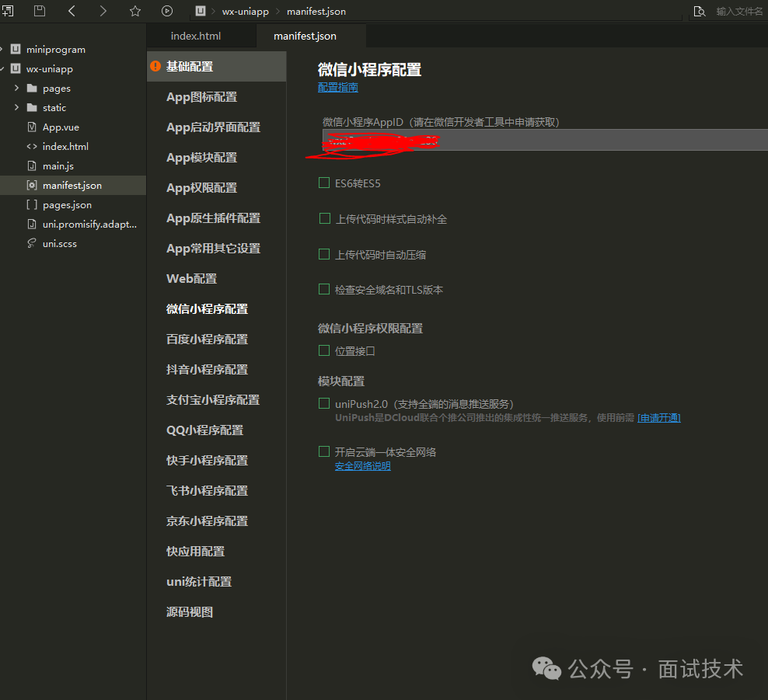Image resolution: width=768 pixels, height=700 pixels.
Task: Click the 微信小程序AppID input field
Action: pyautogui.click(x=545, y=140)
